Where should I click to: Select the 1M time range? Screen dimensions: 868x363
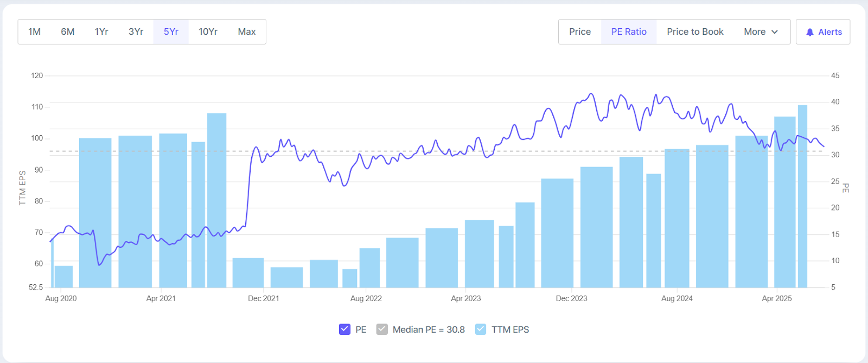34,31
